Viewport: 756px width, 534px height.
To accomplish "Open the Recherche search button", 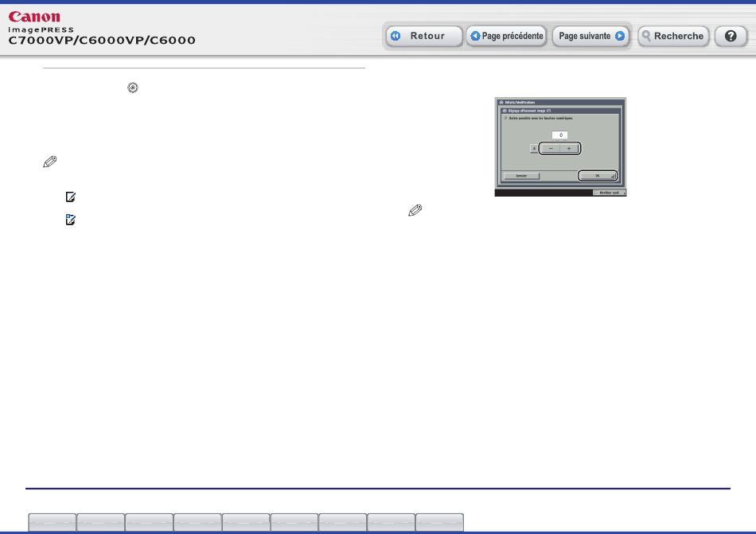I will click(x=673, y=36).
